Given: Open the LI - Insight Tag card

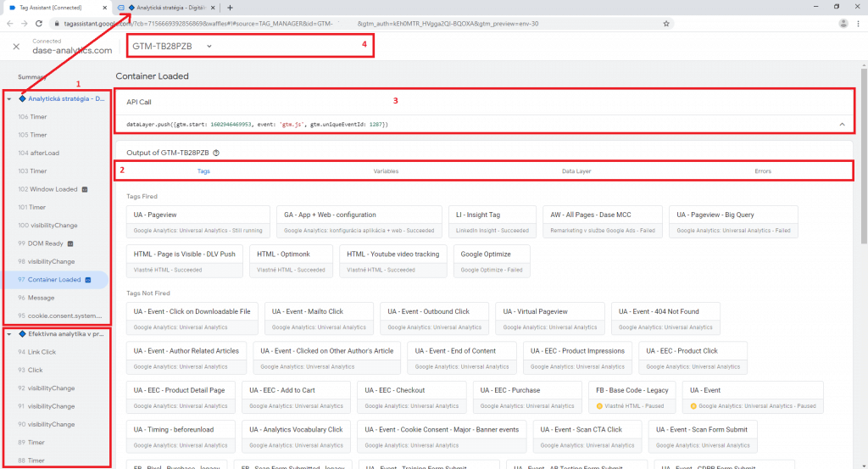Looking at the screenshot, I should 492,222.
